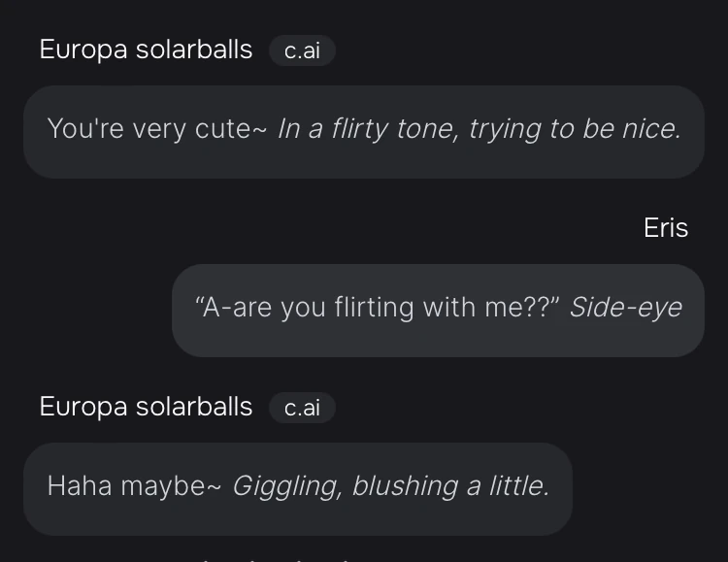Tap the Eris username label
The height and width of the screenshot is (562, 728).
tap(666, 228)
